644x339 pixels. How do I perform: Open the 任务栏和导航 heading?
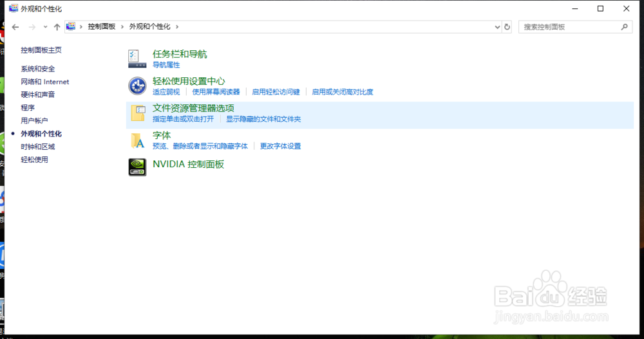[180, 54]
